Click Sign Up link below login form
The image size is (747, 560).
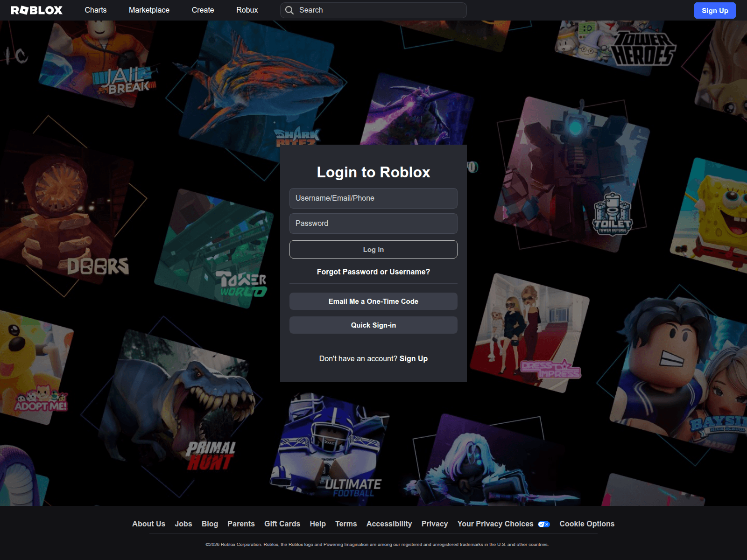(x=414, y=358)
